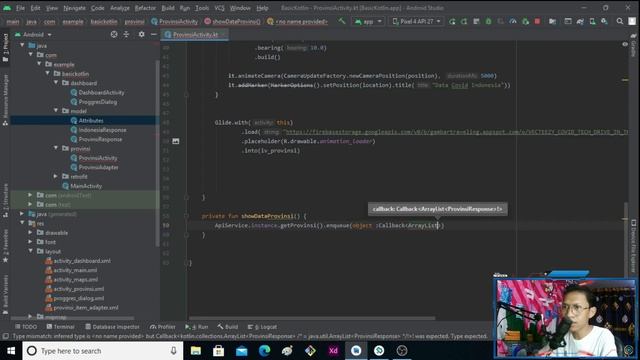
Task: Click the Search Everywhere magnifier icon
Action: (620, 21)
